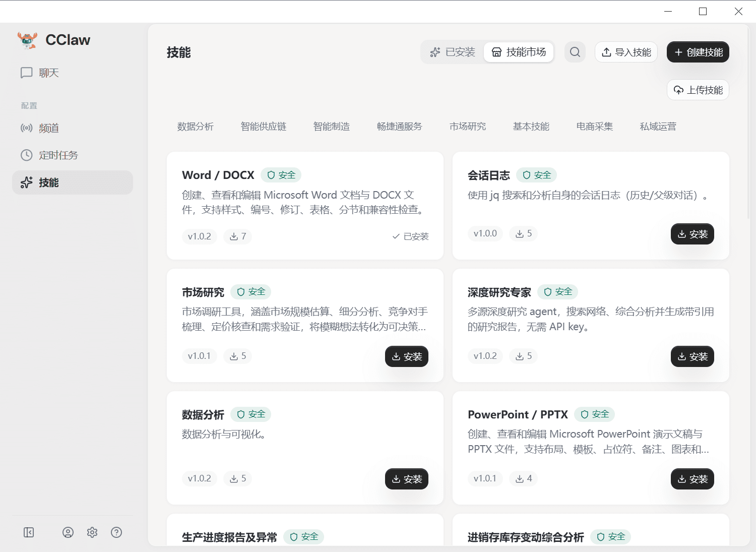Open 定时任务 scheduled tasks
Screen dimensions: 756x552
(58, 155)
